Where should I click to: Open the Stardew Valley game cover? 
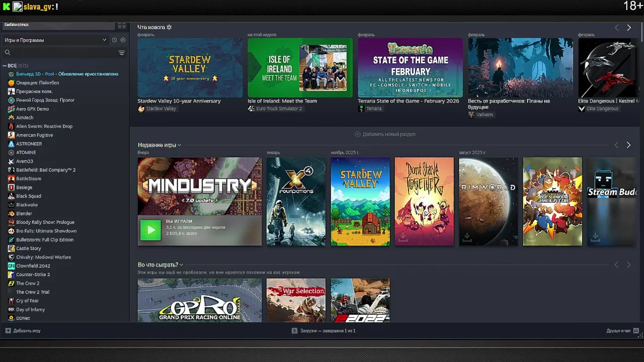pyautogui.click(x=360, y=202)
